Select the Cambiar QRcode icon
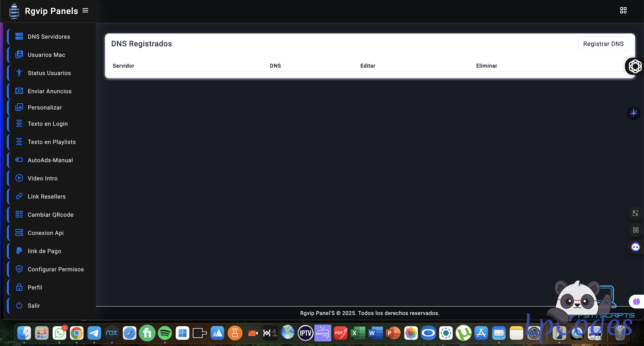Screen dimensions: 644x346 19,214
